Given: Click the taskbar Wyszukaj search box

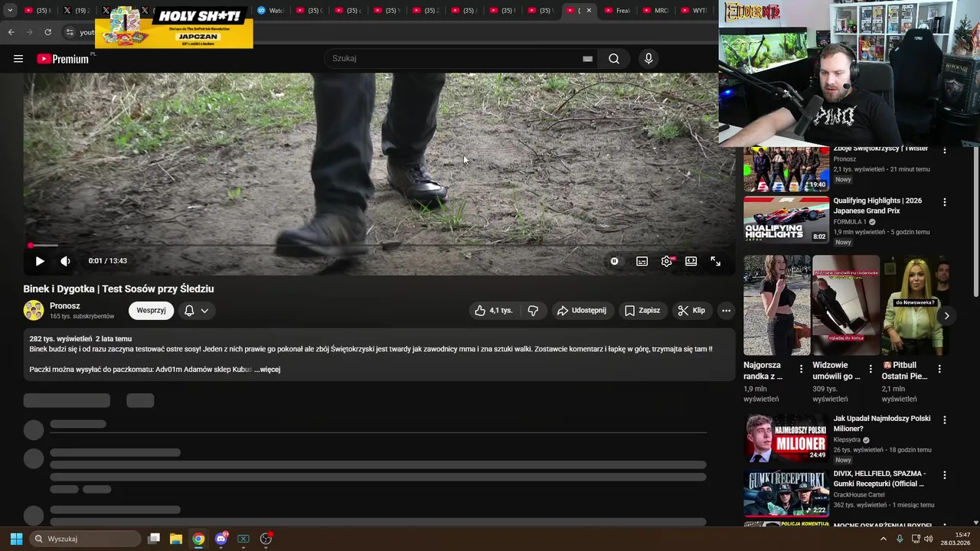Looking at the screenshot, I should (85, 539).
